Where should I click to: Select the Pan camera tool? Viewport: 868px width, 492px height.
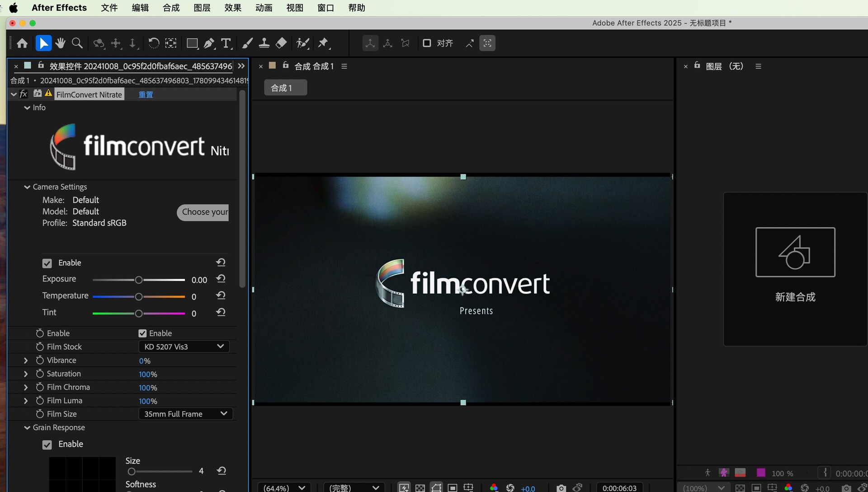coord(116,43)
